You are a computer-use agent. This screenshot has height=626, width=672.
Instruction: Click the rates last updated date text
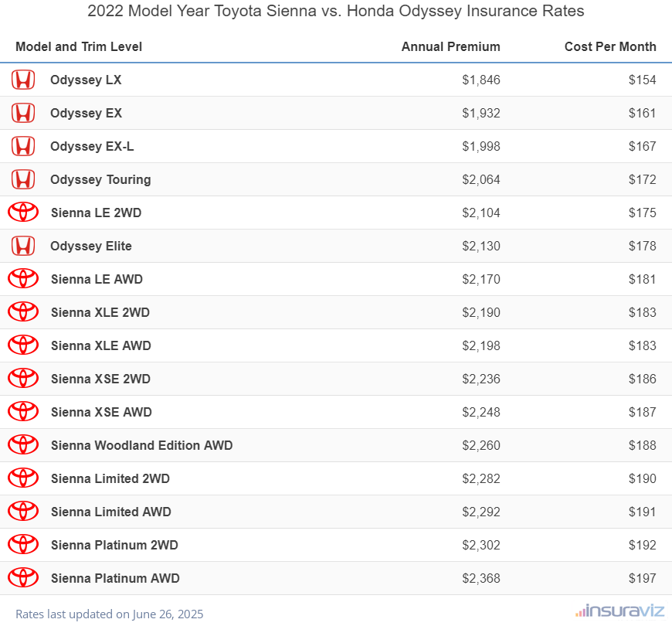click(x=109, y=614)
